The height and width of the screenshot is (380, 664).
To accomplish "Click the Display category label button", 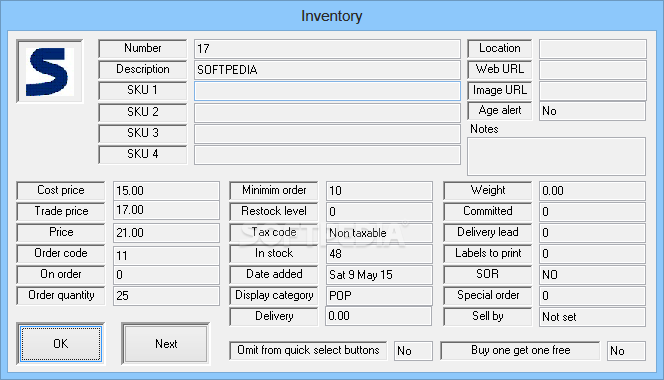I will 274,295.
